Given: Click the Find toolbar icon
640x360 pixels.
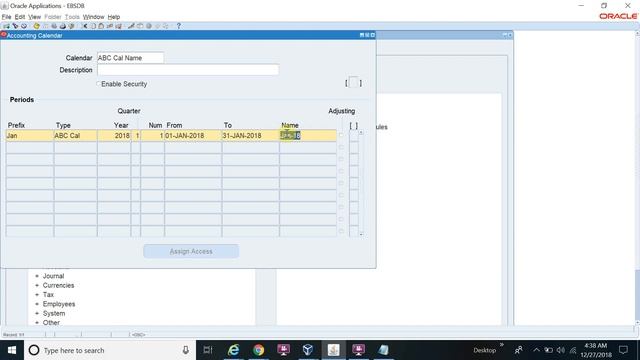Looking at the screenshot, I should [x=15, y=26].
